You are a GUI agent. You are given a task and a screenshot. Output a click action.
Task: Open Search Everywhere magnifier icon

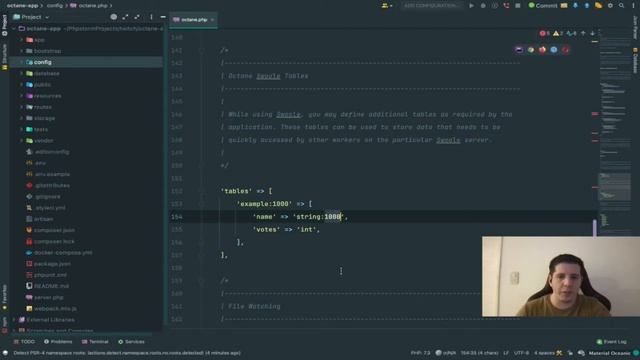tap(621, 6)
